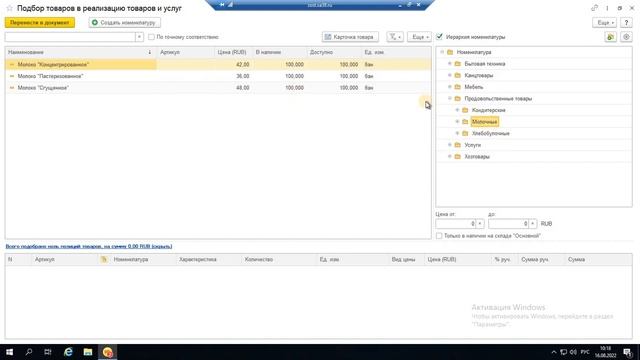Expand 'Кондитерские' folder
Image resolution: width=640 pixels, height=360 pixels.
pyautogui.click(x=457, y=110)
